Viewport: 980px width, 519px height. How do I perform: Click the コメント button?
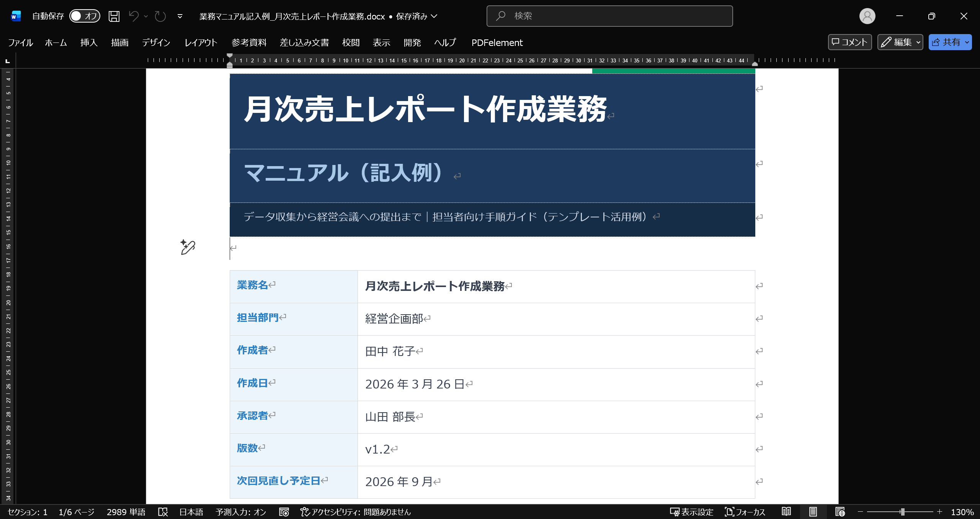[x=849, y=42]
